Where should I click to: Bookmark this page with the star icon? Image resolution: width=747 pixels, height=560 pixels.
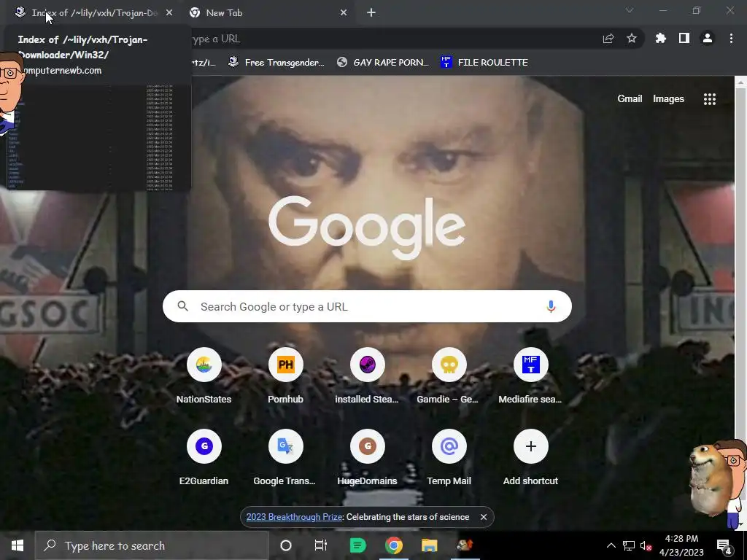tap(632, 38)
